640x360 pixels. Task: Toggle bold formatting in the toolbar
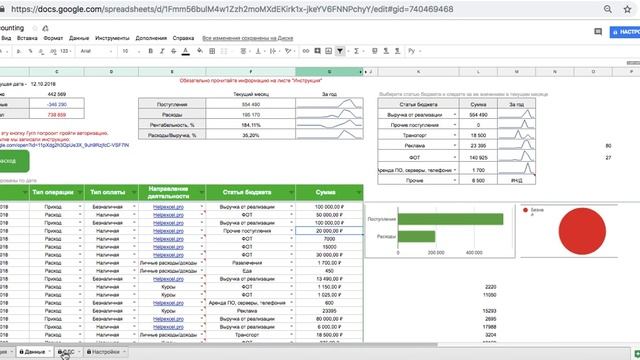click(x=151, y=51)
